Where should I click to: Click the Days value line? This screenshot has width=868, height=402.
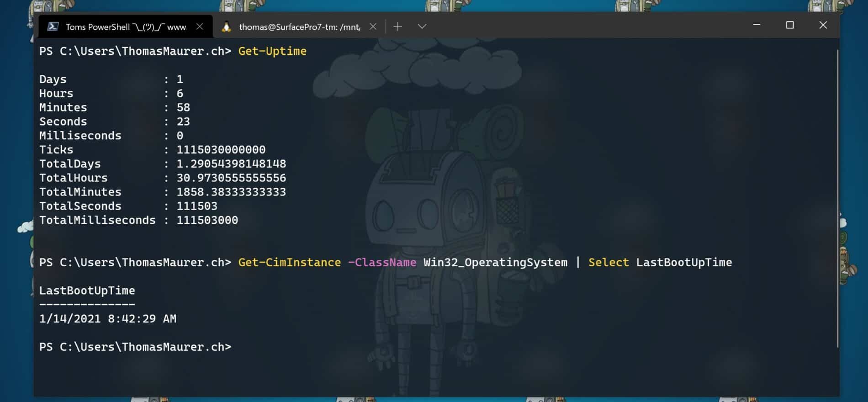pyautogui.click(x=111, y=79)
